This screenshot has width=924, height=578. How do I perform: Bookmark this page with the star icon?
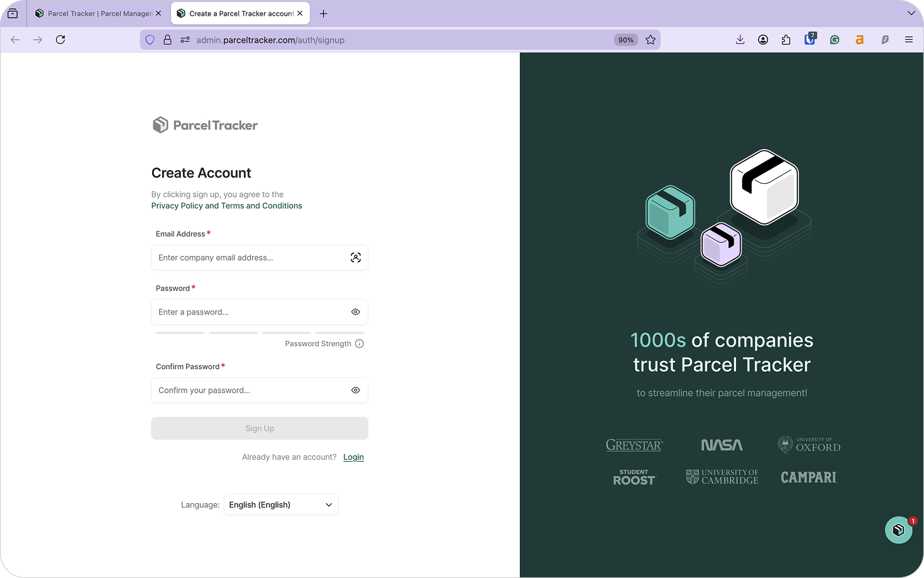[x=651, y=40]
